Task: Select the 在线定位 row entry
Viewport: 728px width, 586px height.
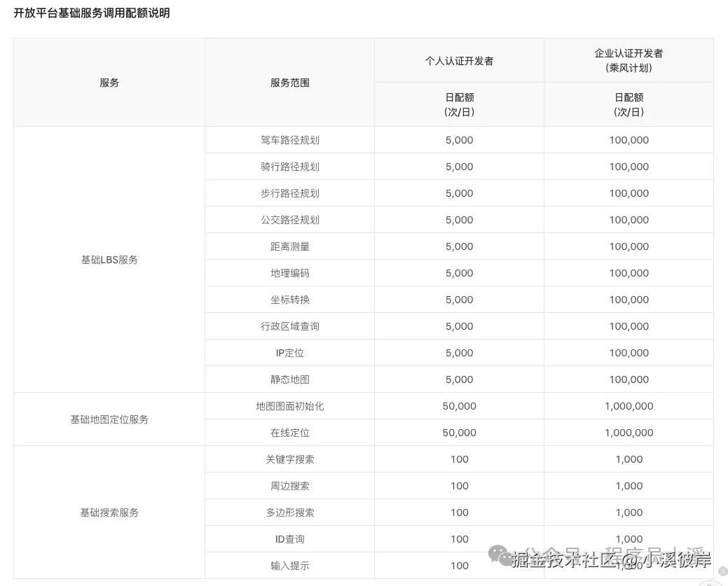Action: click(x=289, y=432)
